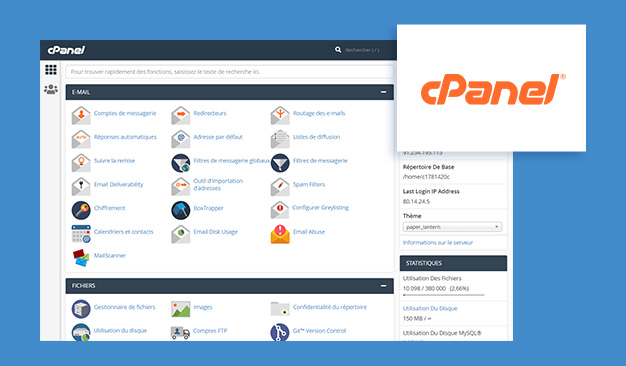Open the Email Abuse warning icon
The image size is (626, 366).
click(x=280, y=234)
